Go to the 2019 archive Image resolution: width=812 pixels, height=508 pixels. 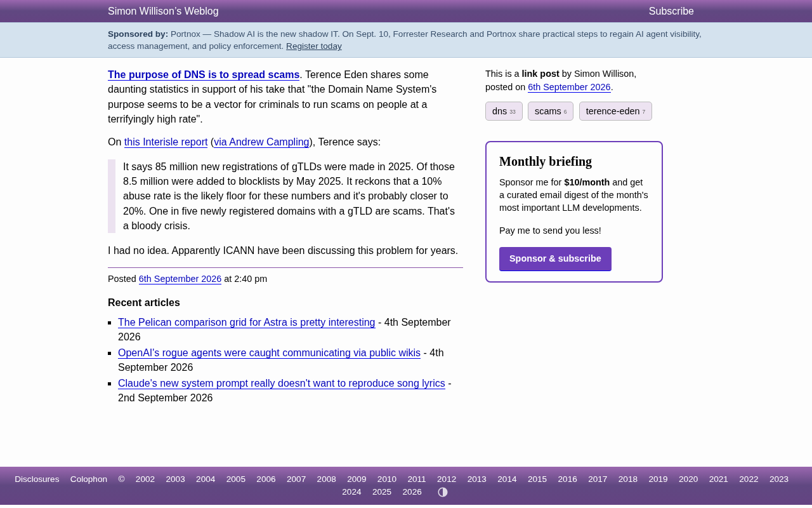658,479
